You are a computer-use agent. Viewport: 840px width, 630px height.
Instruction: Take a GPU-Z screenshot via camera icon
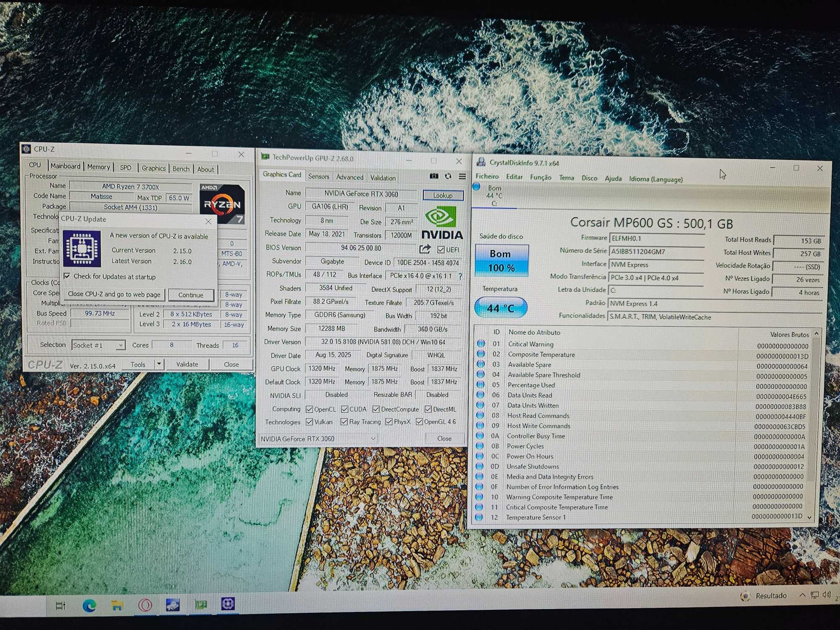[434, 176]
